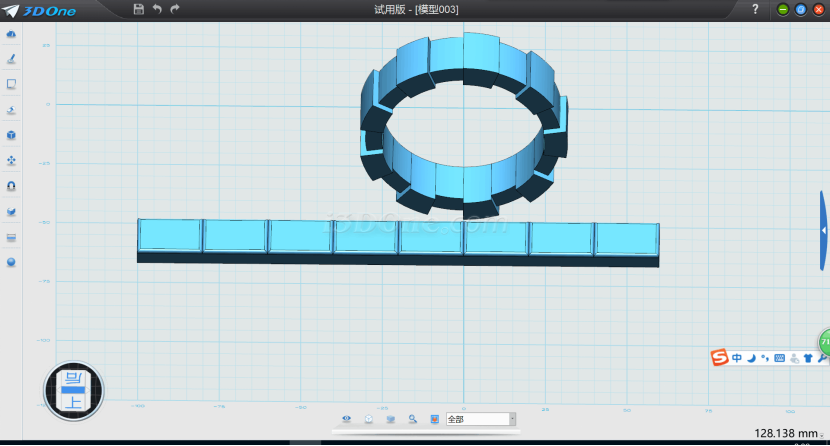
Task: Expand the right side panel arrow
Action: coord(824,230)
